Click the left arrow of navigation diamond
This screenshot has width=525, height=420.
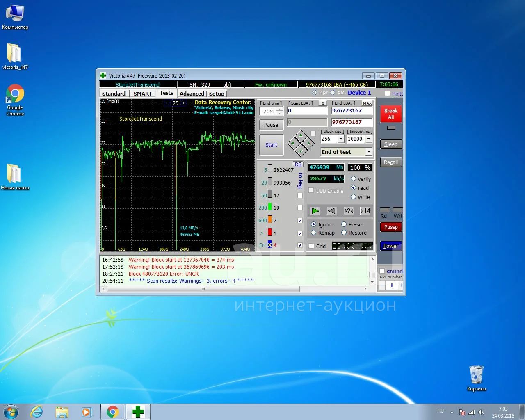pos(293,143)
